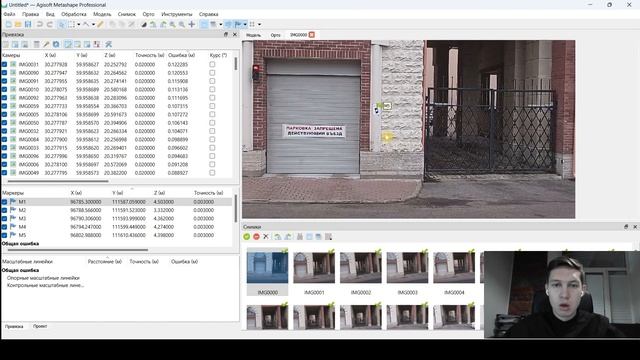
Task: Switch to the Проект bottom tab
Action: [40, 327]
